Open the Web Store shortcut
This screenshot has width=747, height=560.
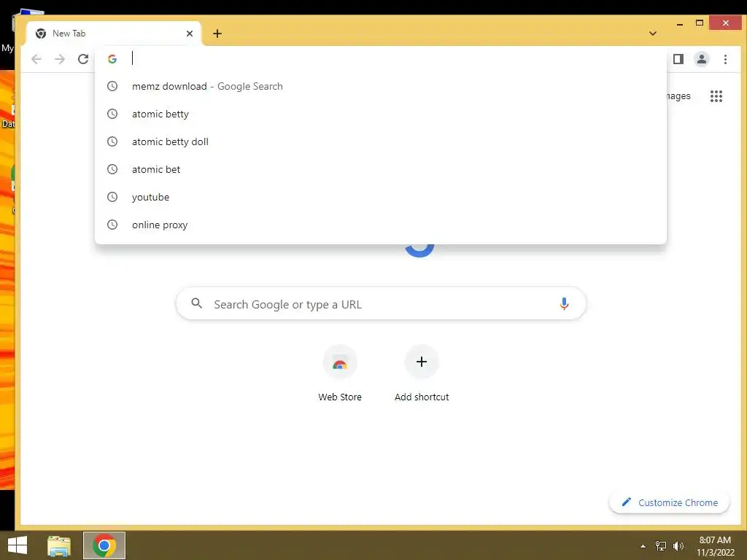pos(340,374)
